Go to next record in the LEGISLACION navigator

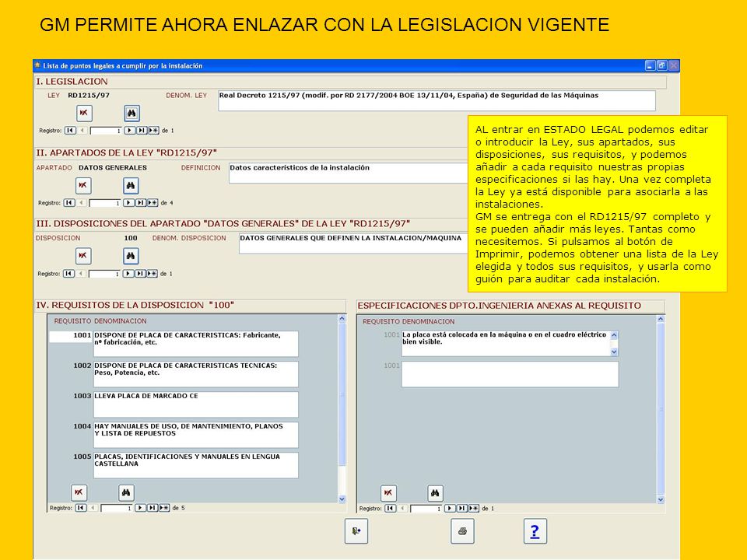coord(130,130)
